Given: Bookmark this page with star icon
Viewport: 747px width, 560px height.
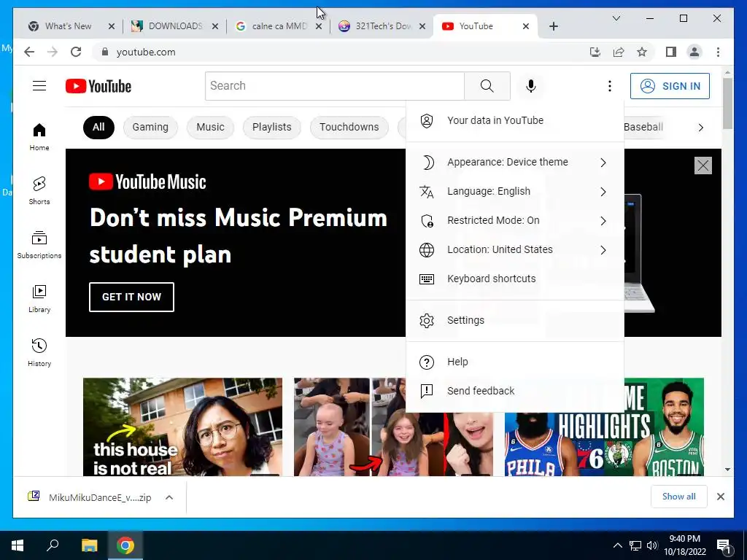Looking at the screenshot, I should coord(642,52).
